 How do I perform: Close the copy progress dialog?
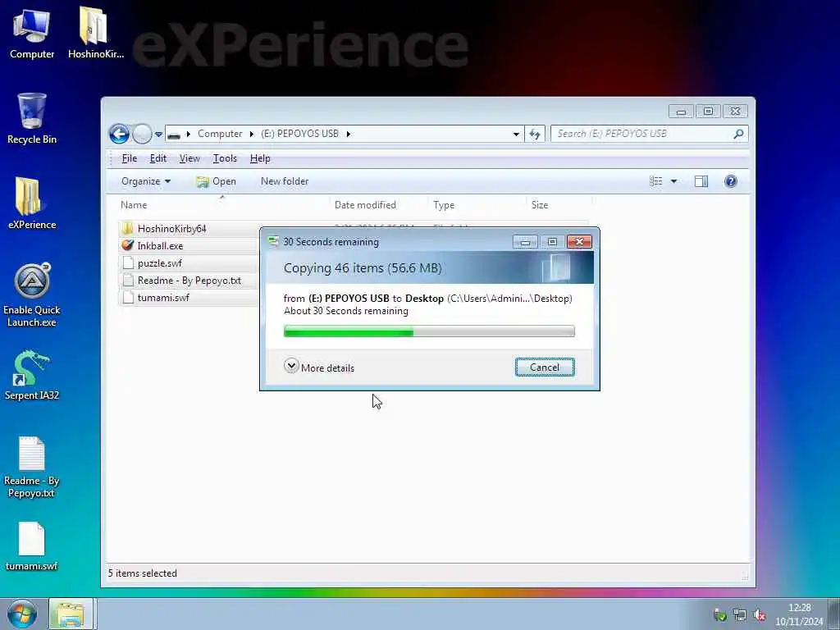point(579,242)
